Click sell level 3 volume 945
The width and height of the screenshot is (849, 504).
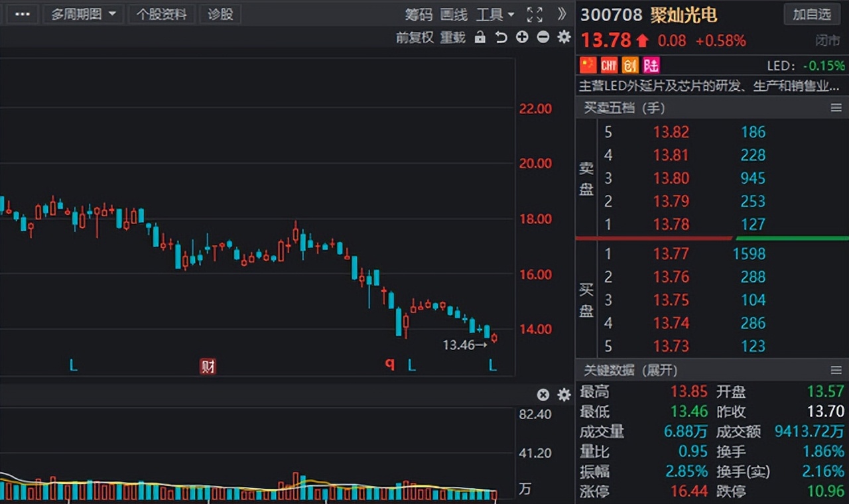753,178
